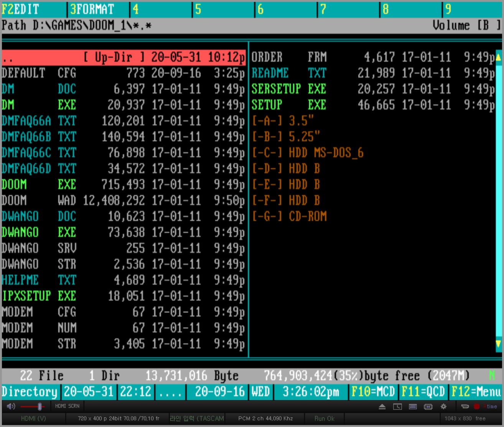Select DOOM EXE file

click(x=124, y=185)
